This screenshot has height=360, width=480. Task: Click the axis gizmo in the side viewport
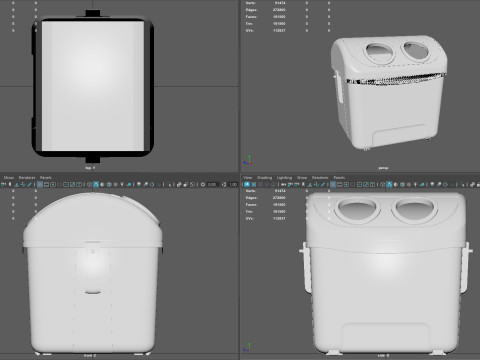[247, 347]
